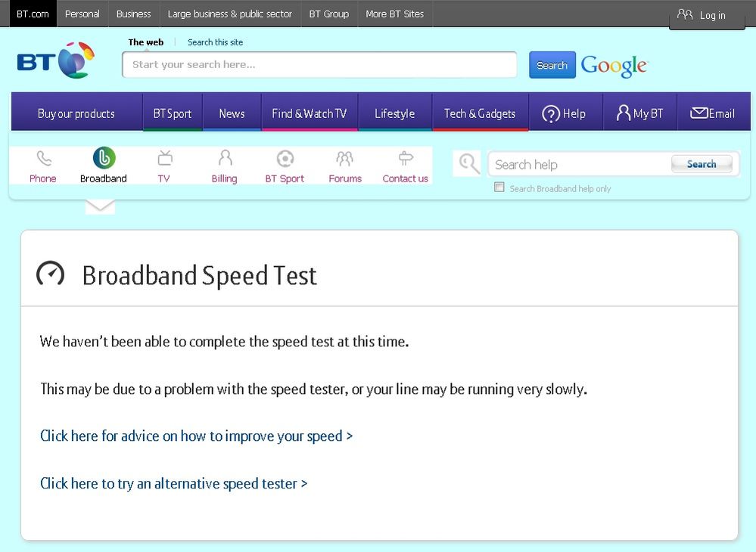The height and width of the screenshot is (552, 756).
Task: Open the Lifestyle menu item
Action: [x=395, y=113]
